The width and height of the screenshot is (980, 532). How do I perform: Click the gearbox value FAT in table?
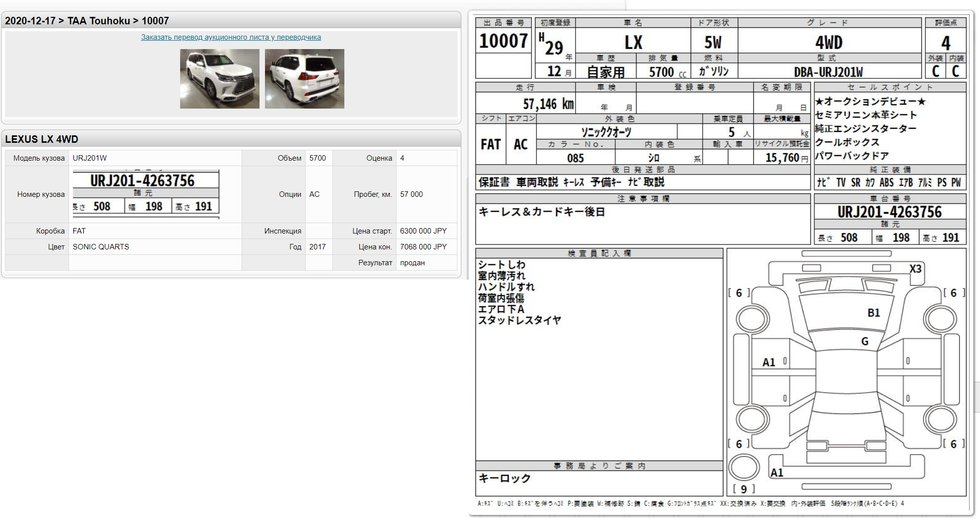[79, 231]
